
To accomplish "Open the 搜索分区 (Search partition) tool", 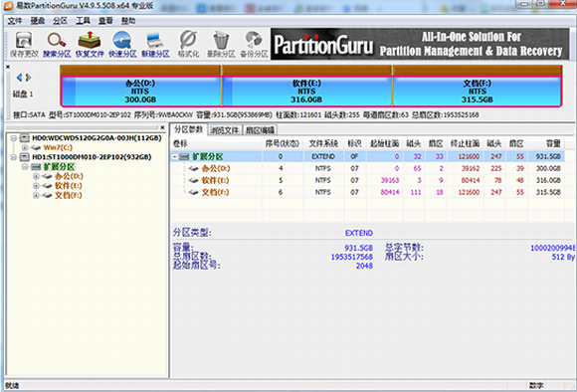I will tap(57, 45).
